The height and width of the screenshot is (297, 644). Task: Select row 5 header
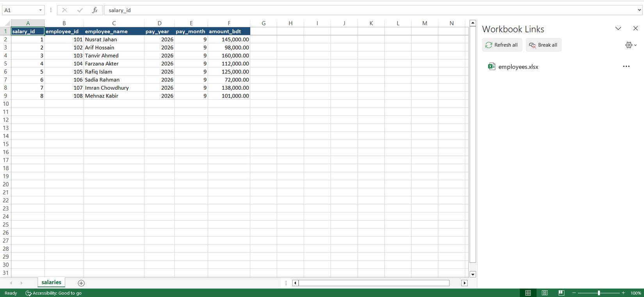(x=5, y=64)
